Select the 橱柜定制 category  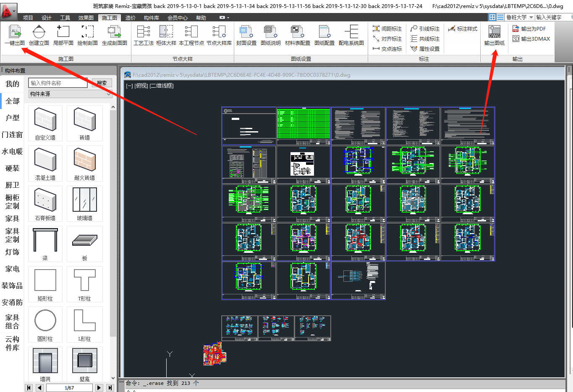[x=12, y=202]
